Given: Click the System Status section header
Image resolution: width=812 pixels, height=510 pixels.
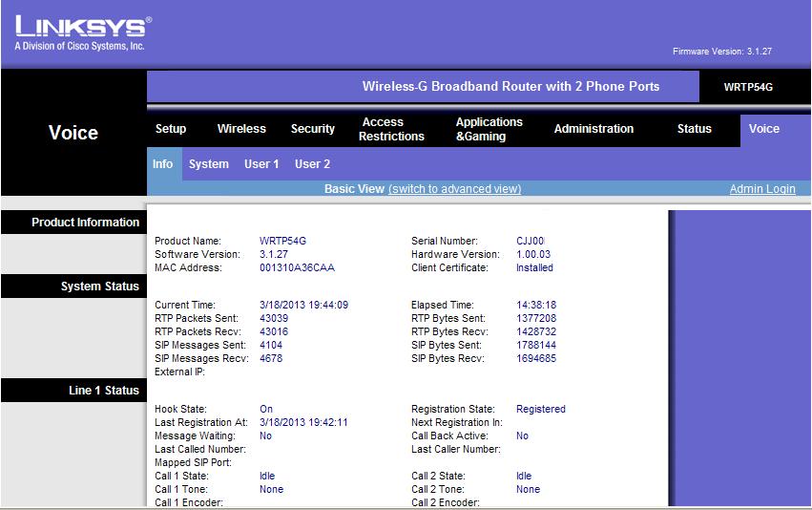Looking at the screenshot, I should 74,287.
